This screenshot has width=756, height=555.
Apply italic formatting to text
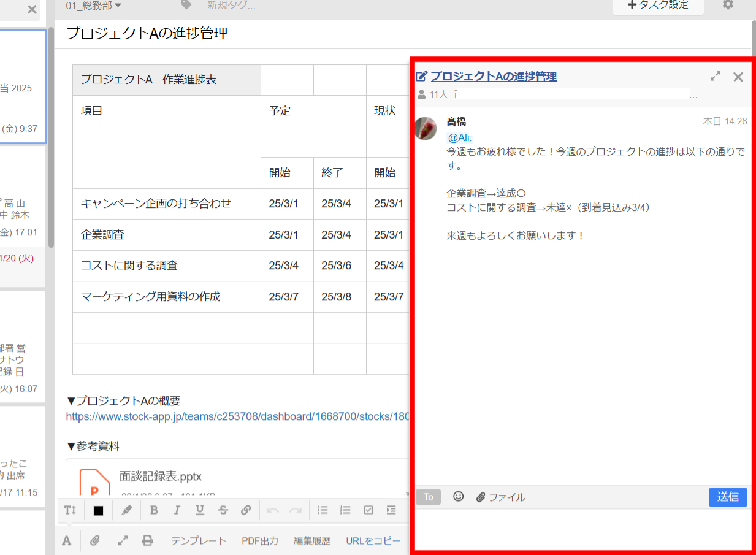pyautogui.click(x=177, y=510)
